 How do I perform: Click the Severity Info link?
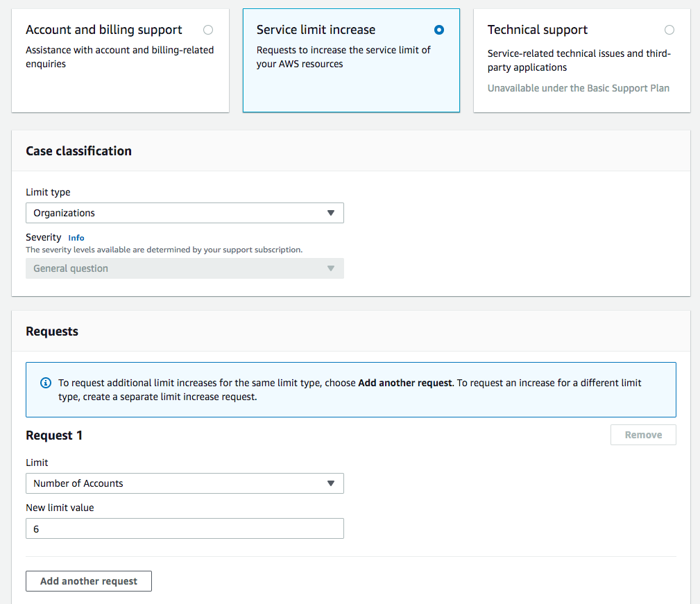[x=76, y=238]
